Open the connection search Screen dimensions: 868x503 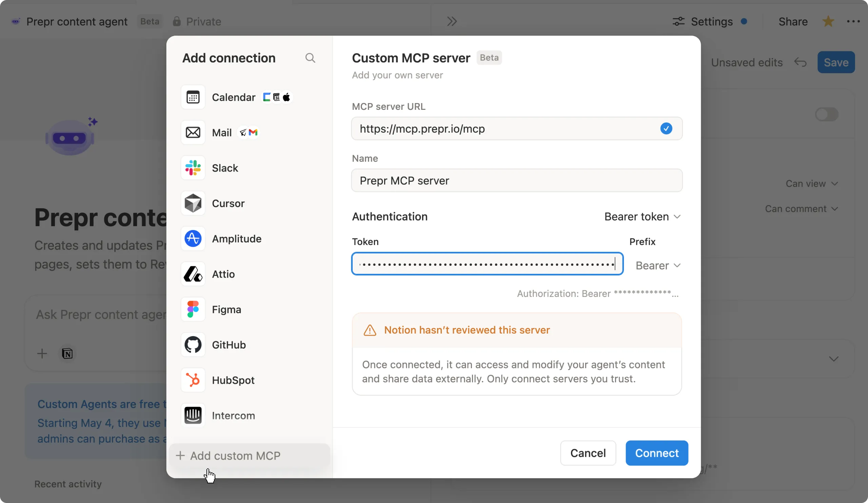(x=310, y=58)
